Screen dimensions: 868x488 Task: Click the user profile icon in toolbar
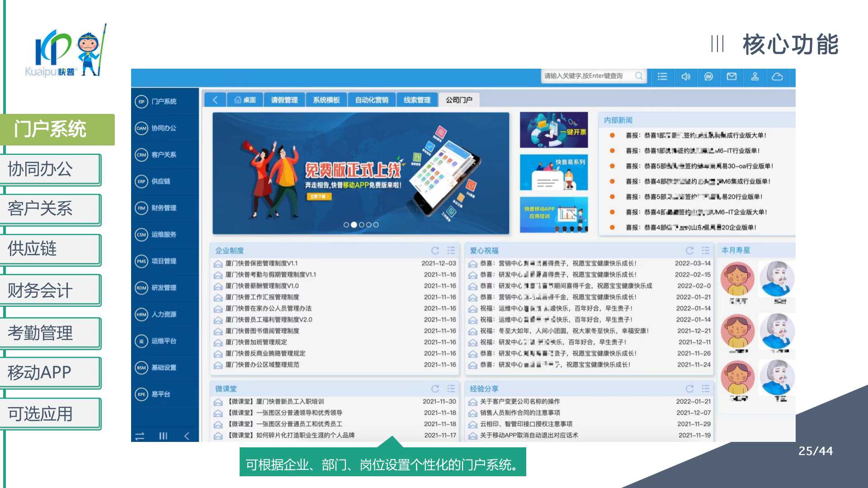755,76
